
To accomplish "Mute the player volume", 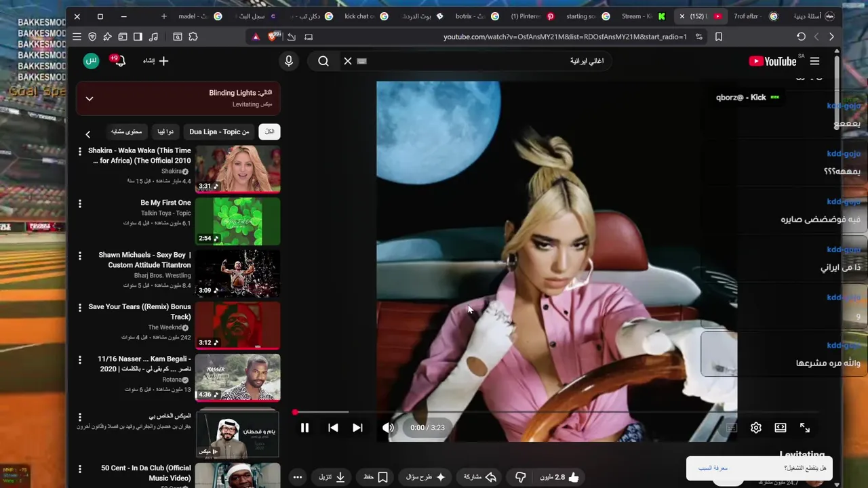I will click(x=388, y=428).
